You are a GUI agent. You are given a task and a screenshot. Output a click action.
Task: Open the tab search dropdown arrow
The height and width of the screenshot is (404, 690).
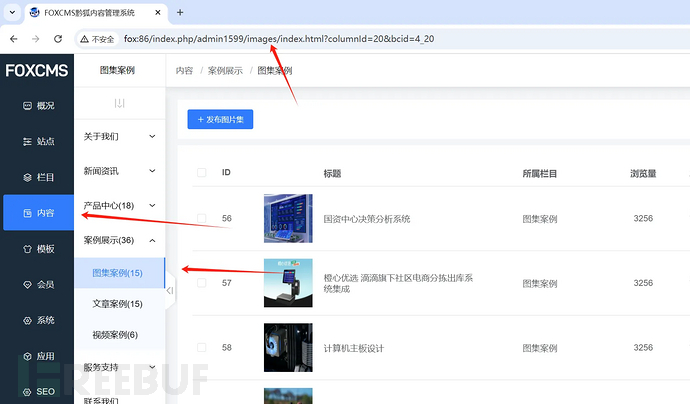click(12, 12)
